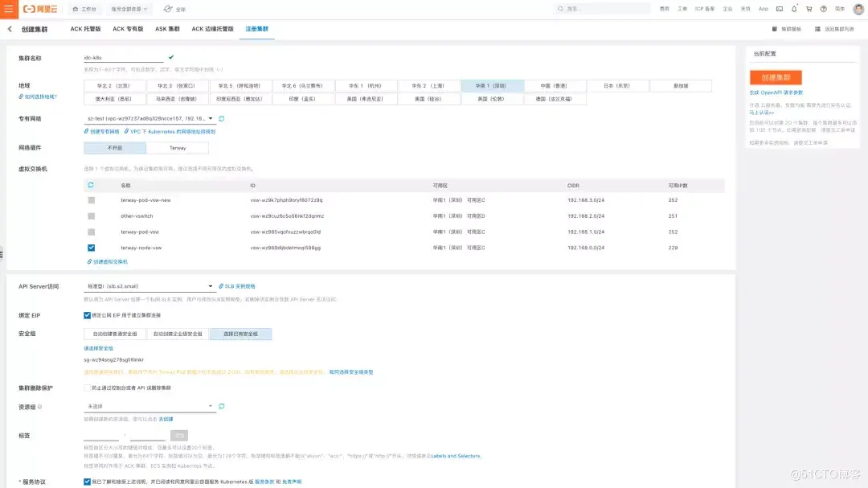Open the help question mark icon
Viewport: 868px width, 488px height.
coord(824,9)
